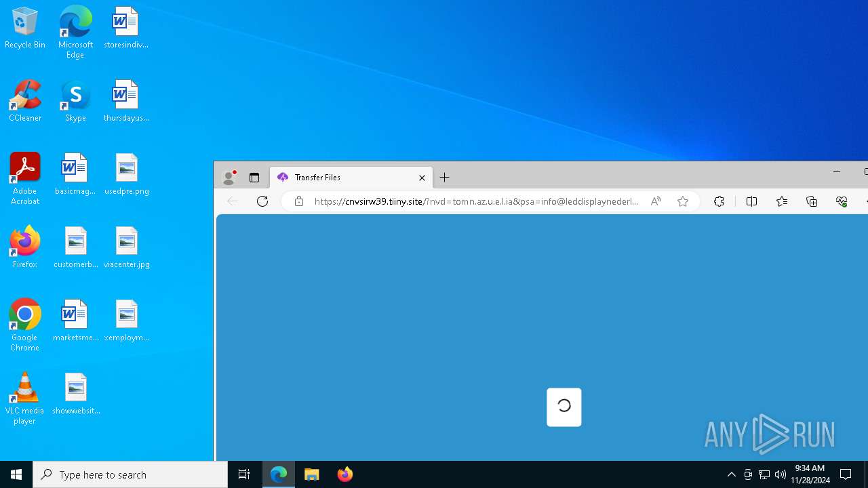Toggle Split screen in Edge

coord(751,201)
